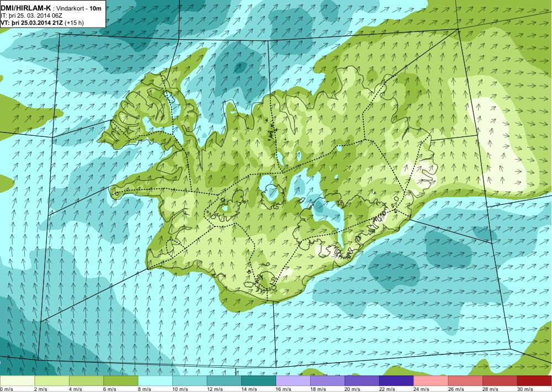
Task: Click the '30 m/s' legend label
Action: (526, 389)
